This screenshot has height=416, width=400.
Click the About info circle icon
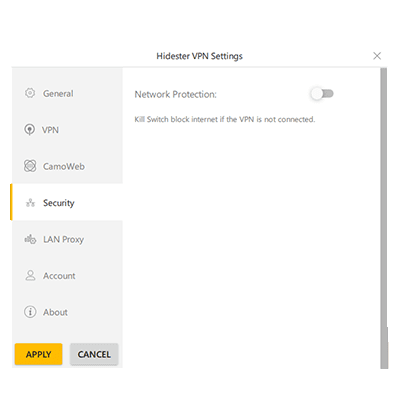click(x=30, y=312)
